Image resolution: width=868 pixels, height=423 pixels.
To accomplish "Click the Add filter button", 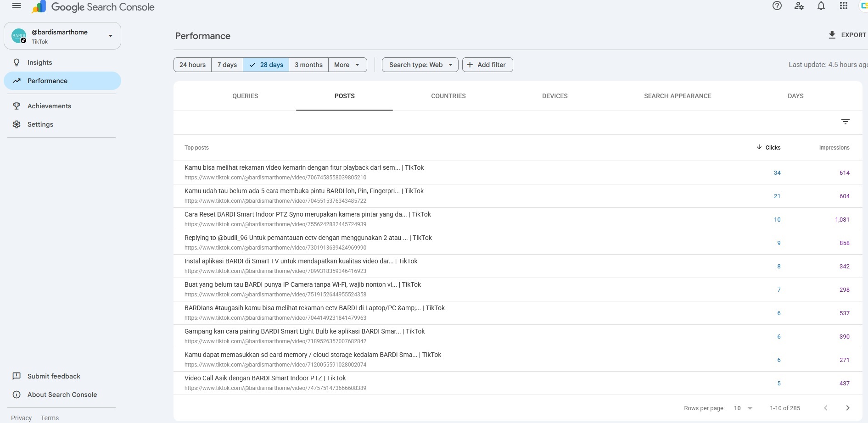I will click(x=487, y=65).
